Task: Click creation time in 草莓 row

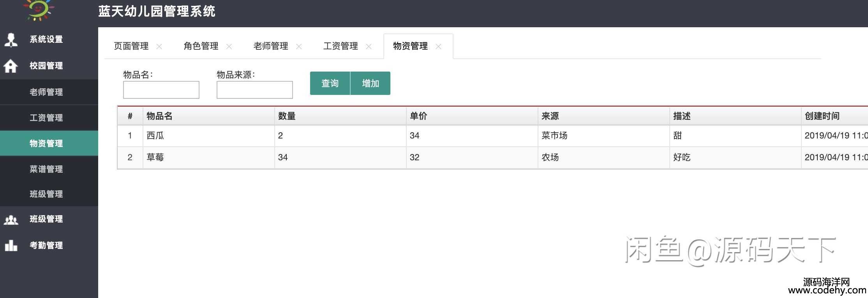Action: click(835, 158)
